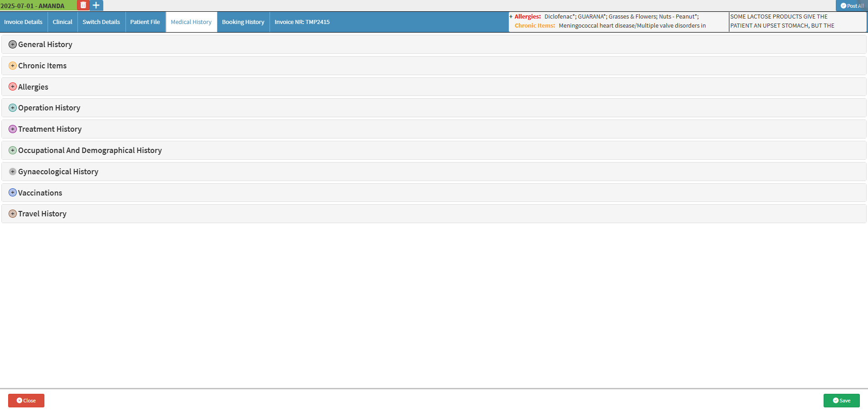Screen dimensions: 868x411
Task: Add a new invoice with plus icon
Action: click(x=96, y=5)
